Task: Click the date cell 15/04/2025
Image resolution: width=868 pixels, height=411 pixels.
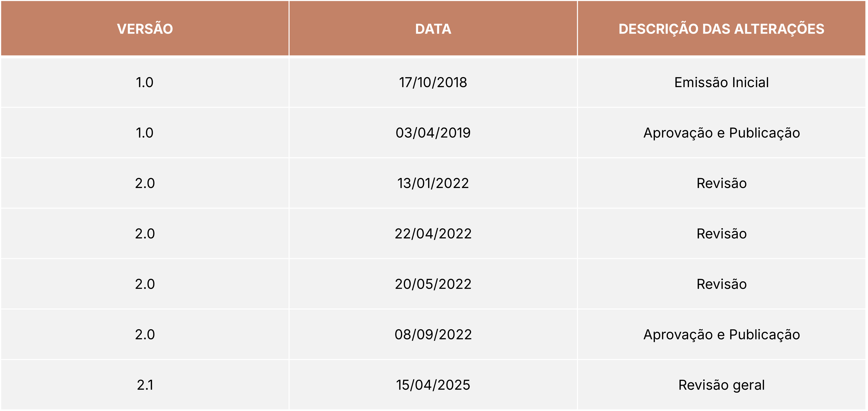Action: 433,385
